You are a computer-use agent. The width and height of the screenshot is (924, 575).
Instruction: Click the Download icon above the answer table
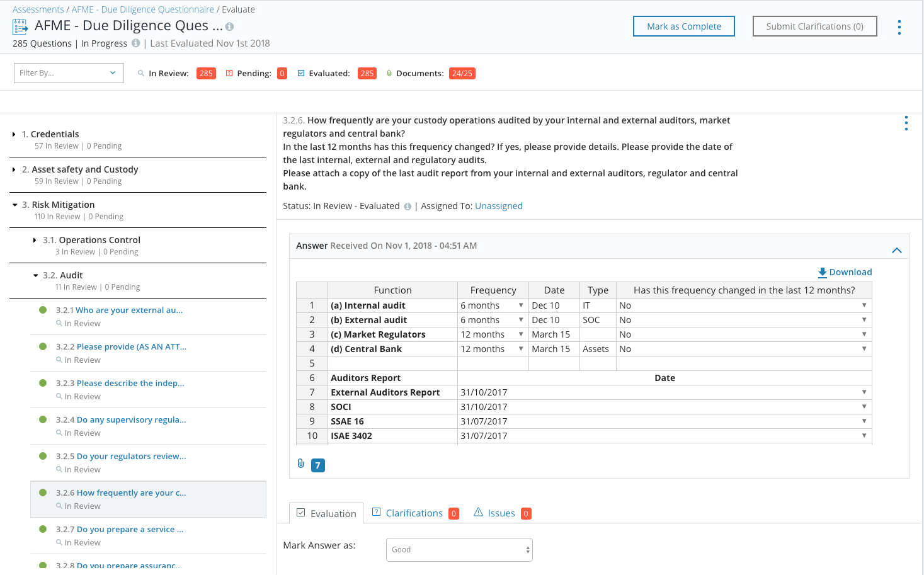tap(822, 273)
